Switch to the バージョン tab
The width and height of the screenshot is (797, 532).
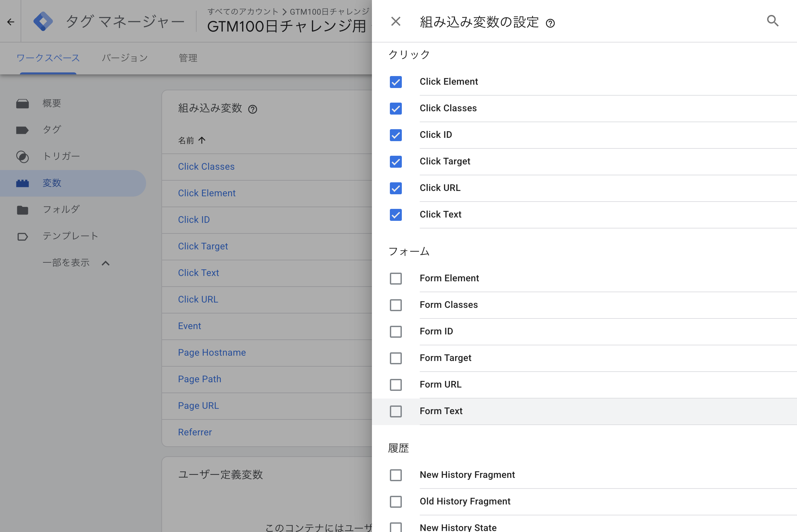[x=125, y=58]
